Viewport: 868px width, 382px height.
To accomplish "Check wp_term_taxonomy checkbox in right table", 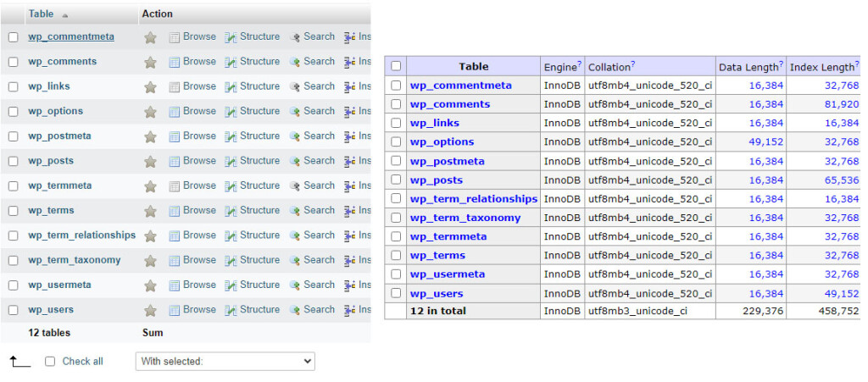I will click(x=396, y=218).
